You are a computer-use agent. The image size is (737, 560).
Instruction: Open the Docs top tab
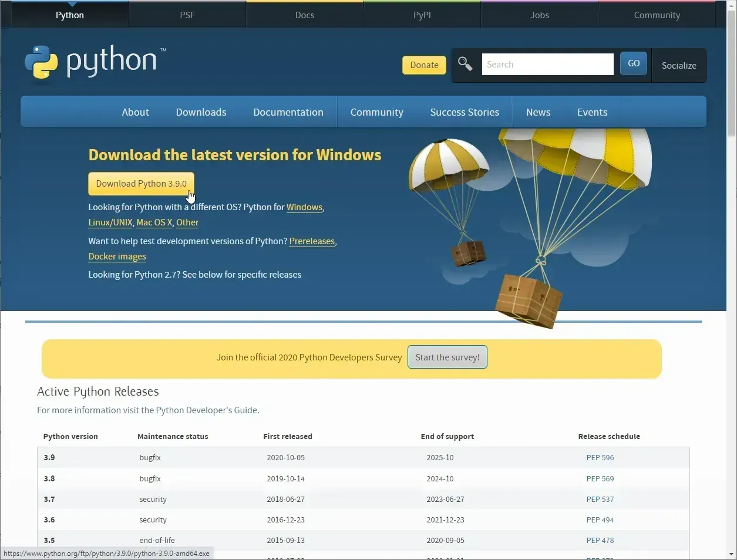(305, 15)
